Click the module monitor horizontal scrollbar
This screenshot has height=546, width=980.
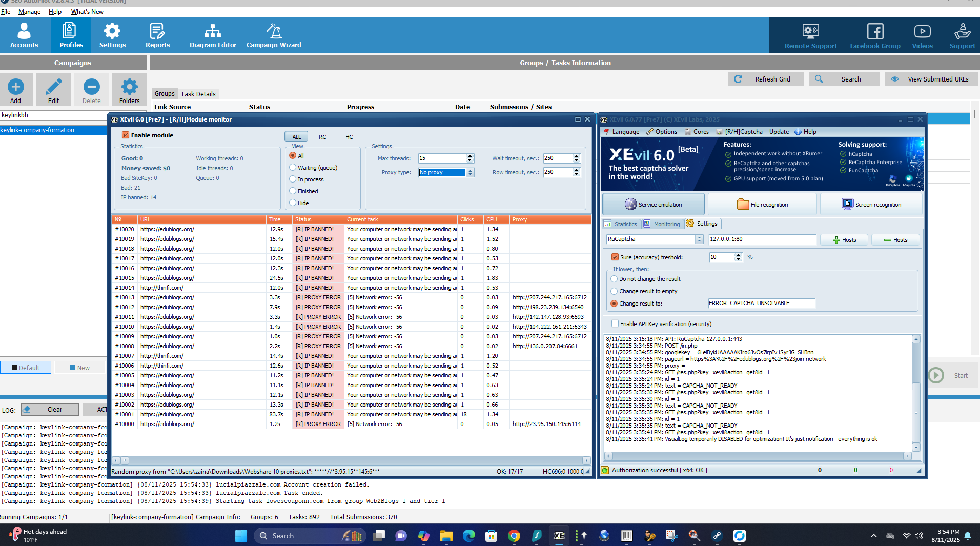pos(351,460)
